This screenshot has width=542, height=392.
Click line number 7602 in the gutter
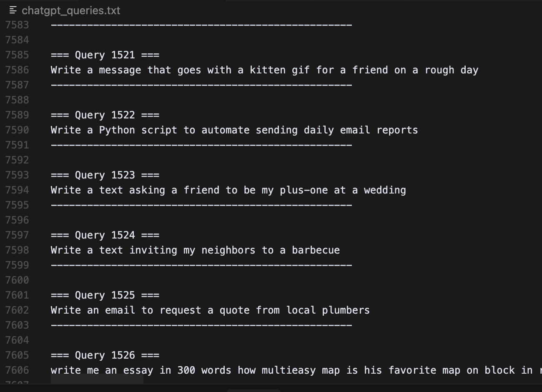point(17,310)
